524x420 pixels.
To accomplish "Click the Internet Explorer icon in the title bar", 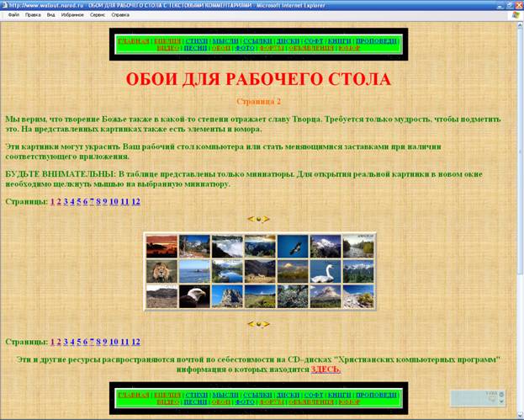I will 5,5.
